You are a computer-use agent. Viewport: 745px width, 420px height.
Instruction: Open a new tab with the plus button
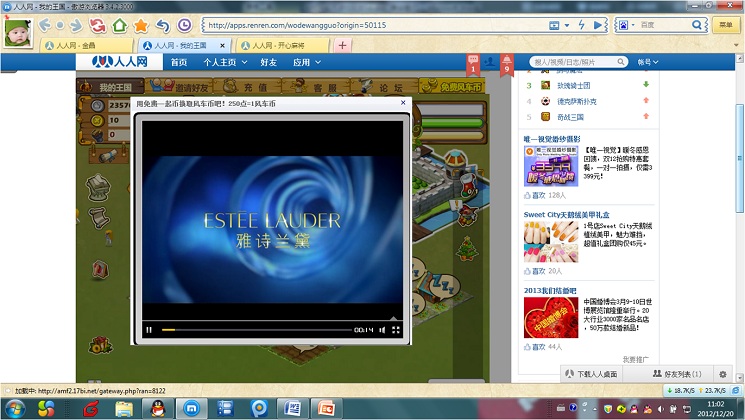pos(342,46)
